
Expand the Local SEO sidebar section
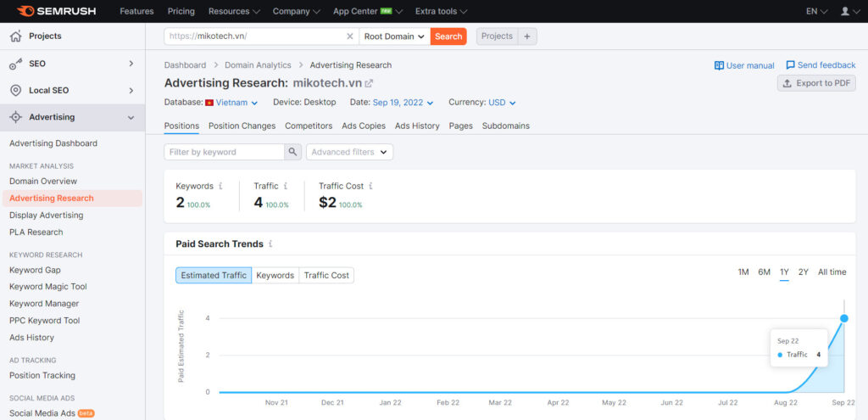pyautogui.click(x=131, y=90)
